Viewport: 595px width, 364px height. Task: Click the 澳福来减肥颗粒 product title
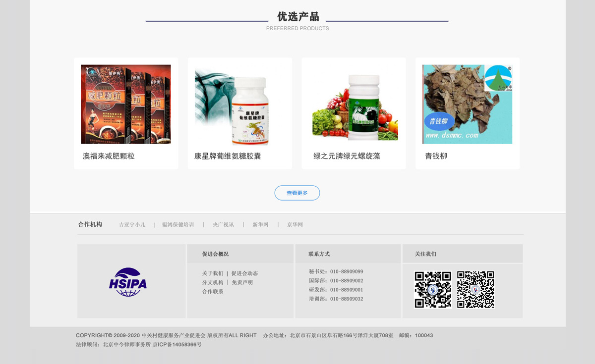pos(109,156)
